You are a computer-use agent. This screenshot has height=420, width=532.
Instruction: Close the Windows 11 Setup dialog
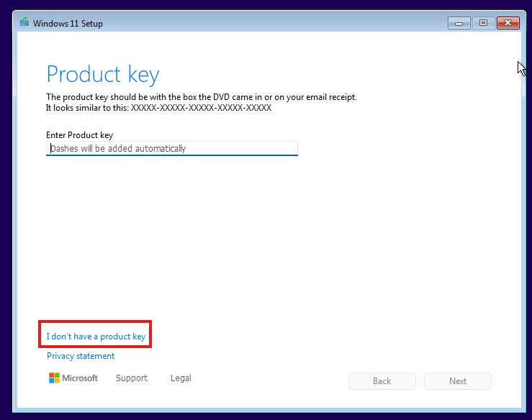click(x=508, y=23)
